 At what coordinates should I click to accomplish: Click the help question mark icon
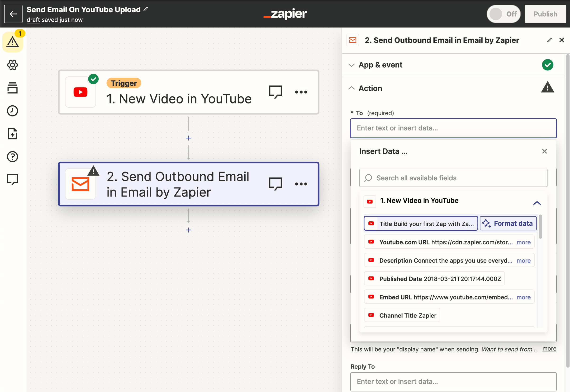(12, 156)
